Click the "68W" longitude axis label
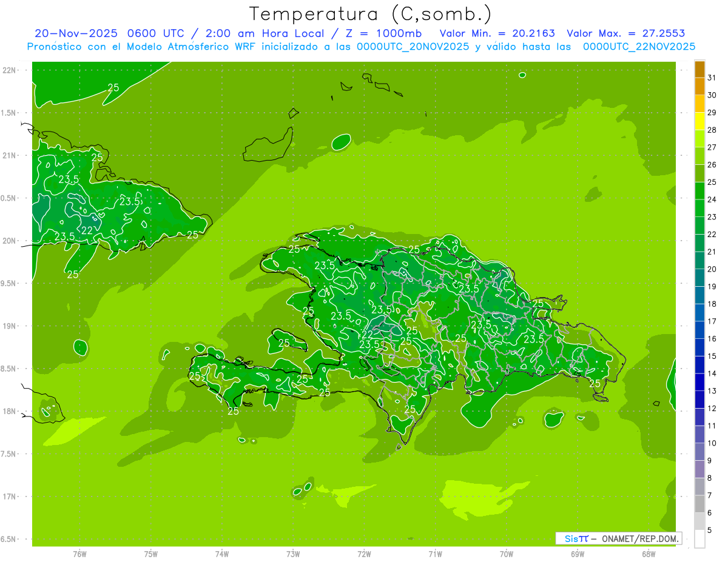Viewport: 728px width, 562px height. coord(649,554)
